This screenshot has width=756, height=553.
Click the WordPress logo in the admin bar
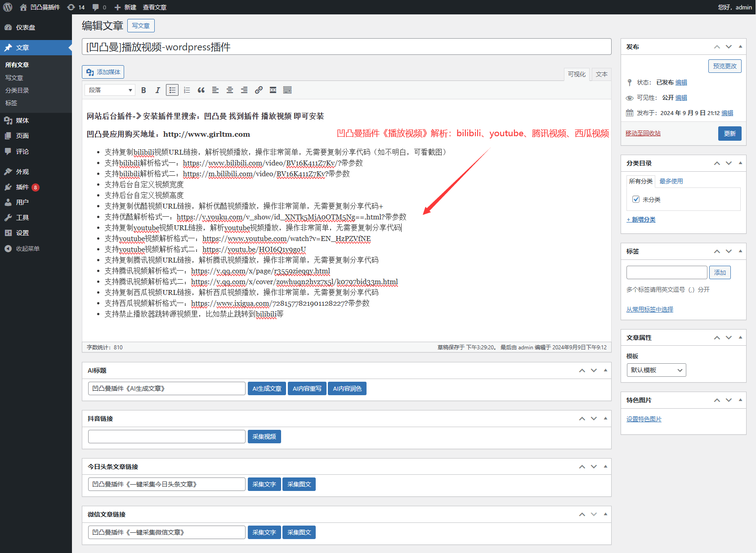click(8, 7)
